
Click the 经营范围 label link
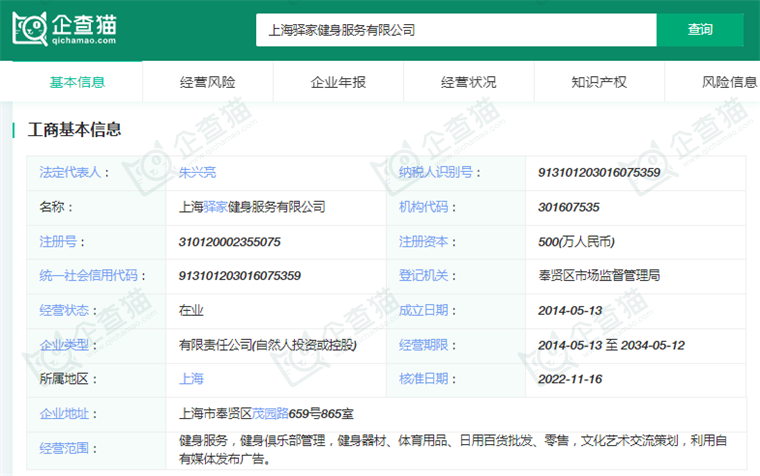click(x=64, y=448)
